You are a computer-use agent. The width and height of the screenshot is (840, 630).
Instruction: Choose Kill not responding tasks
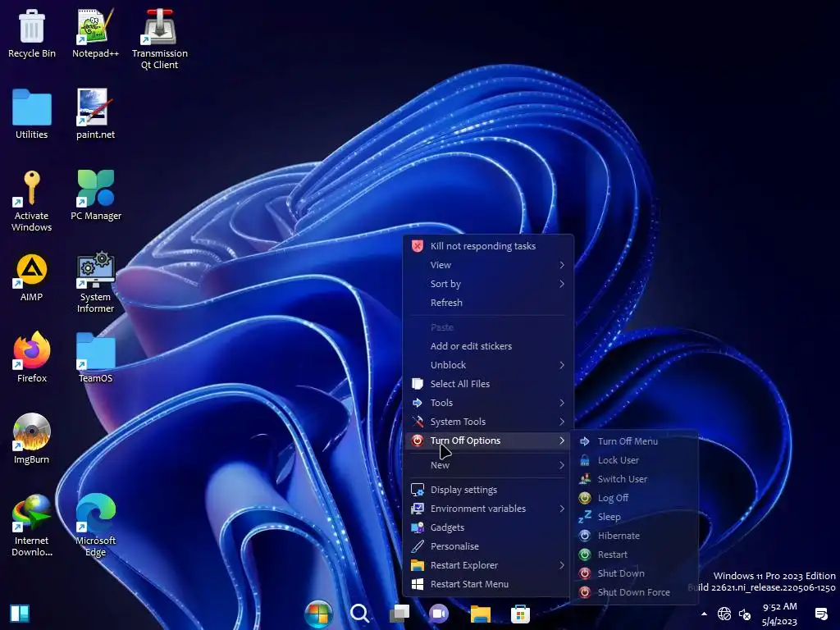[488, 246]
